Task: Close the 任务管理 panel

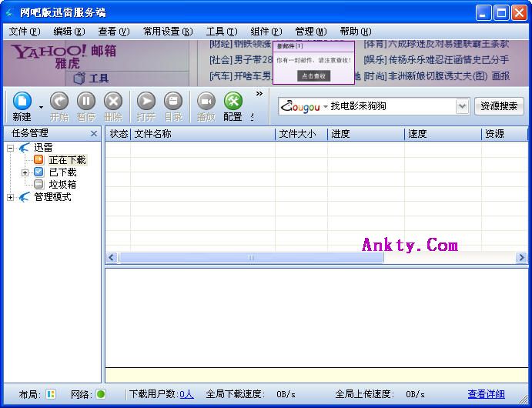Action: point(94,134)
